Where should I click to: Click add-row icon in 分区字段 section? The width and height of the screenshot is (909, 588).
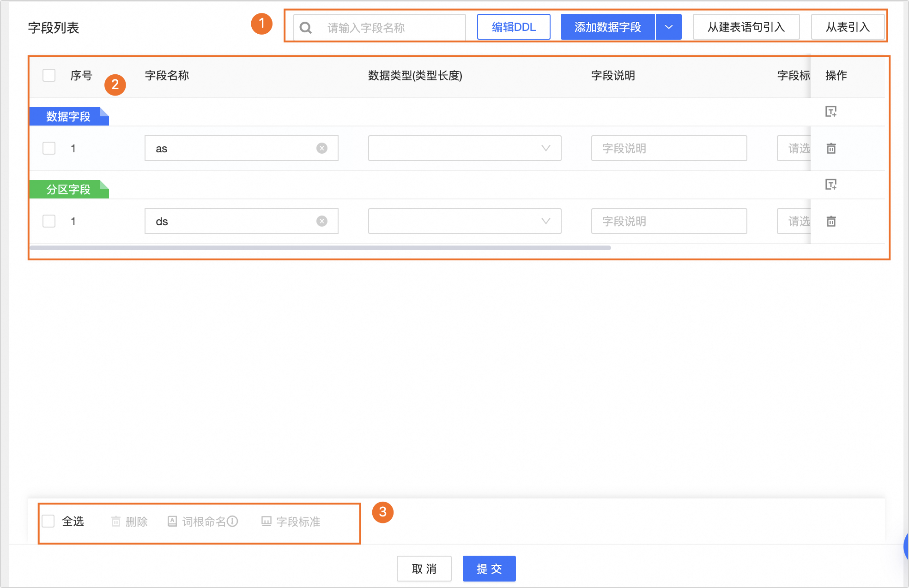click(831, 185)
